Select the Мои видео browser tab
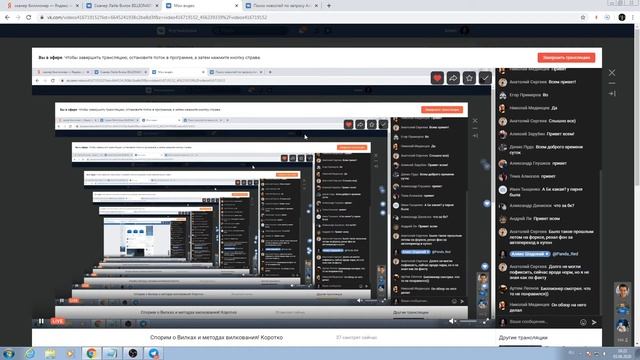The height and width of the screenshot is (360, 640). click(x=201, y=6)
